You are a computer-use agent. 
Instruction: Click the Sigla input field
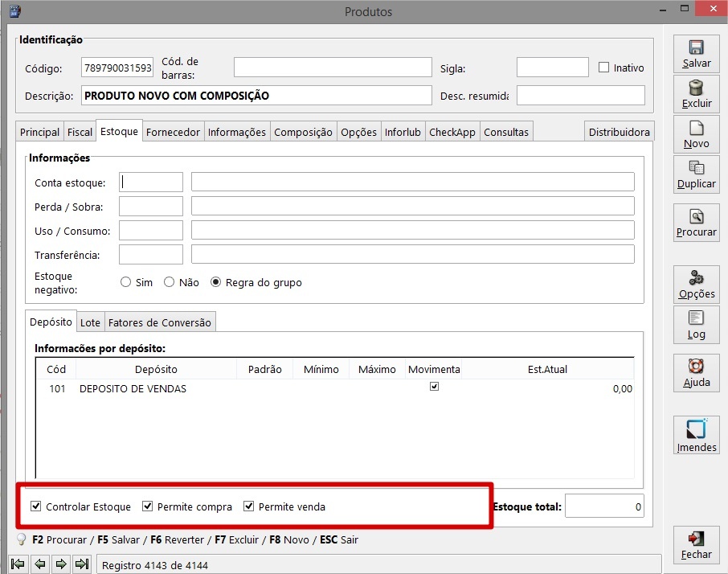tap(553, 68)
